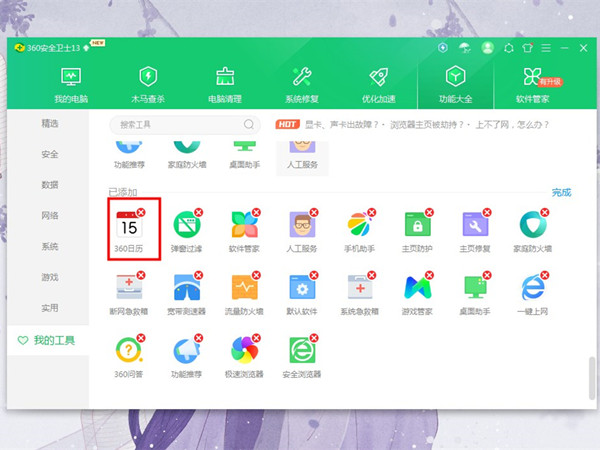Select the 优化加速 tab
The height and width of the screenshot is (450, 600).
coord(379,85)
